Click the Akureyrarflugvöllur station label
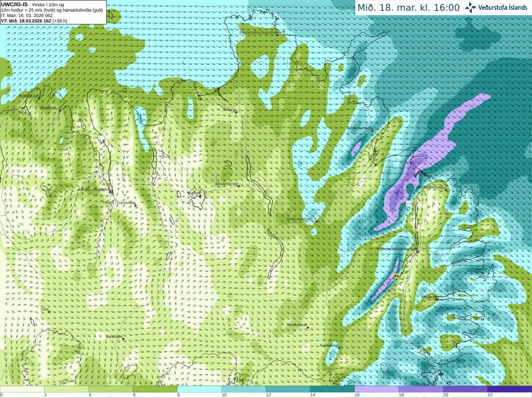532x398 pixels. (x=94, y=189)
